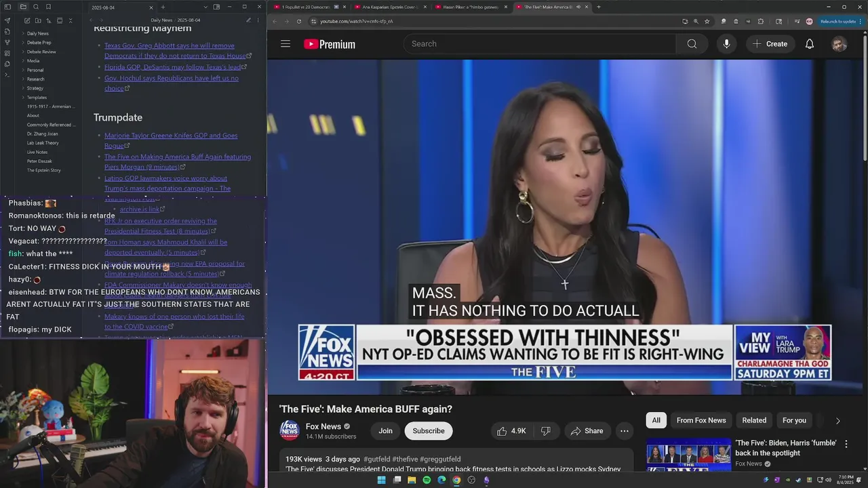The width and height of the screenshot is (868, 488).
Task: Open YouTube notifications bell
Action: pos(810,44)
